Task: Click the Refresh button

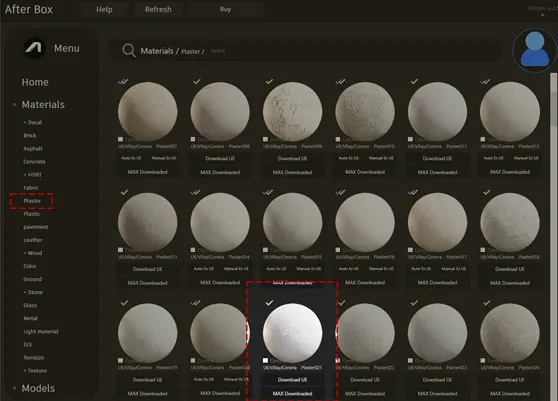Action: click(x=158, y=10)
